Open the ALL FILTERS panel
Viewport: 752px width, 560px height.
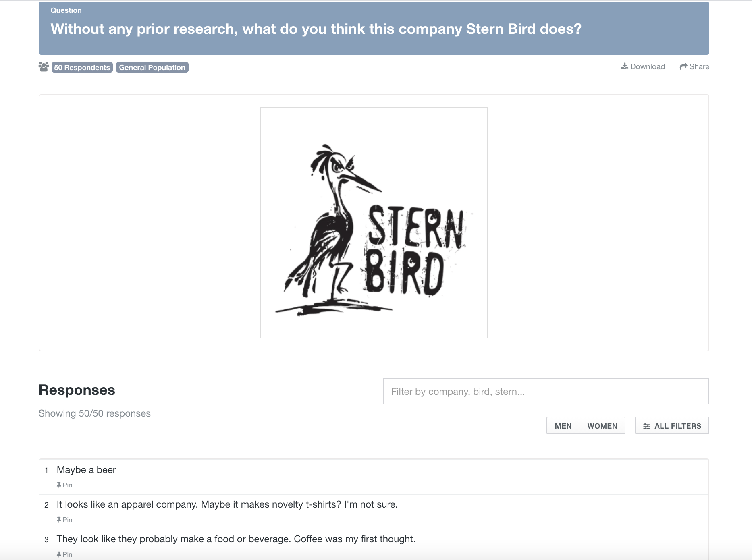672,426
